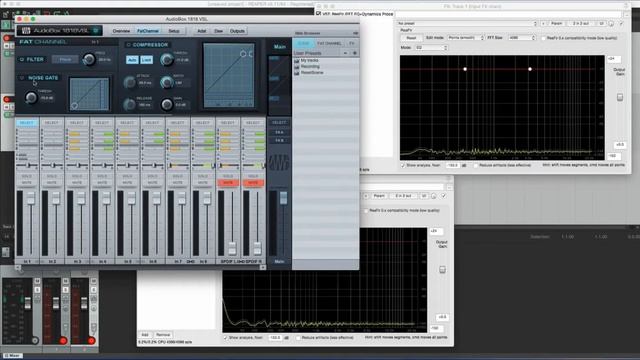The height and width of the screenshot is (360, 640).
Task: Open the Recording preset folder
Action: click(310, 66)
